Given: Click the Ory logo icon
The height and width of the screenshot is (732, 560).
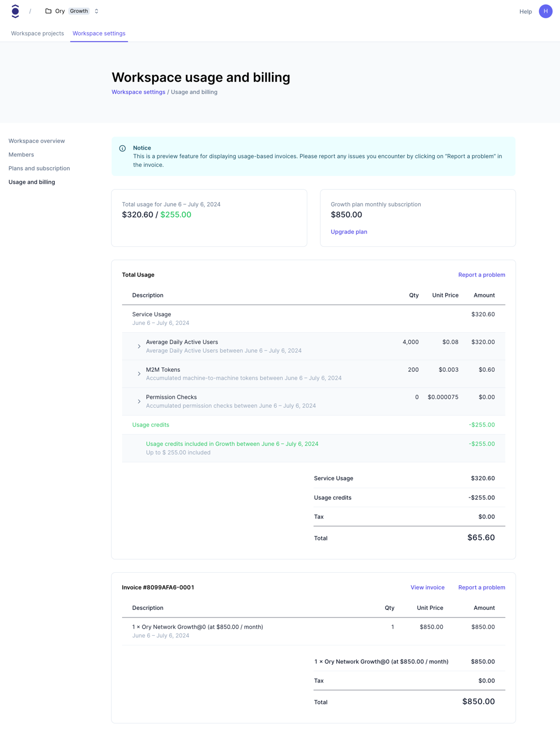Looking at the screenshot, I should point(16,11).
